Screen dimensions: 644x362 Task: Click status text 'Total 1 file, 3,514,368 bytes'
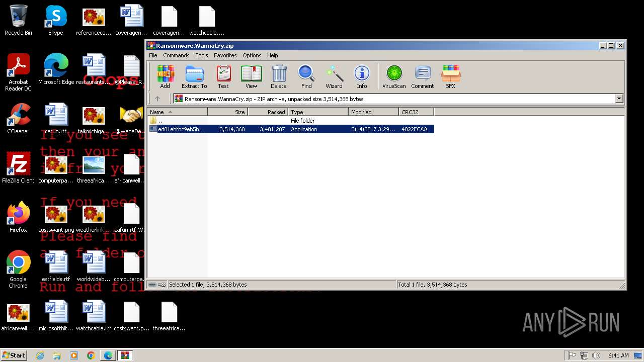click(x=433, y=285)
